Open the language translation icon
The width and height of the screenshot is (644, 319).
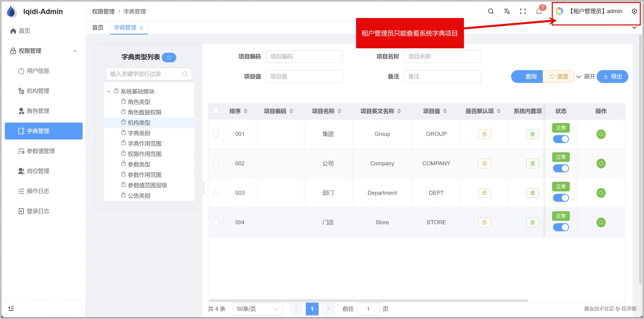coord(507,11)
